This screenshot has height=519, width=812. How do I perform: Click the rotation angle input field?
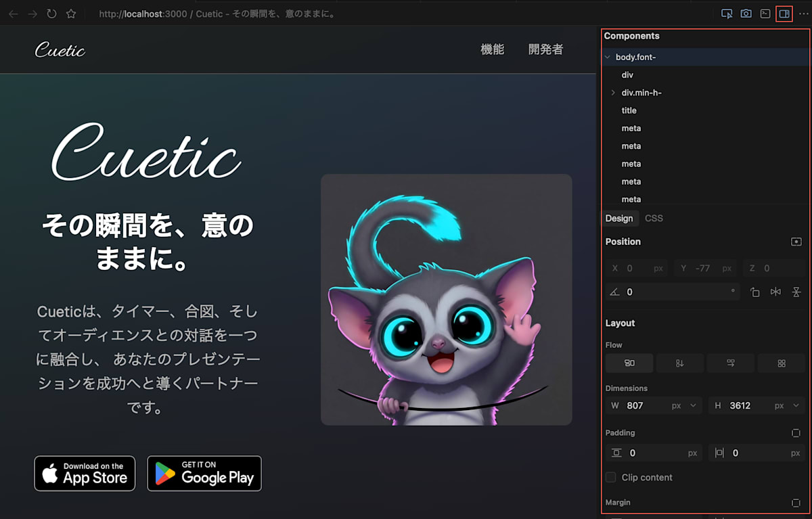(x=673, y=292)
